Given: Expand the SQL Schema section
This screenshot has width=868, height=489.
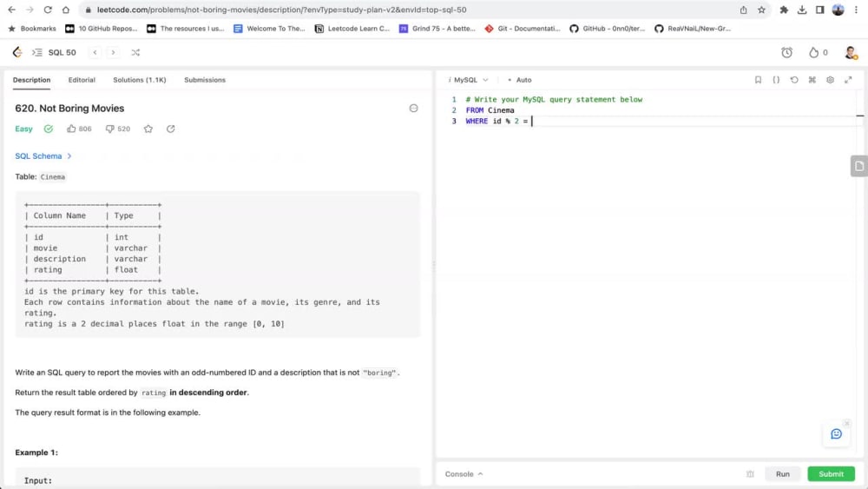Looking at the screenshot, I should point(43,155).
